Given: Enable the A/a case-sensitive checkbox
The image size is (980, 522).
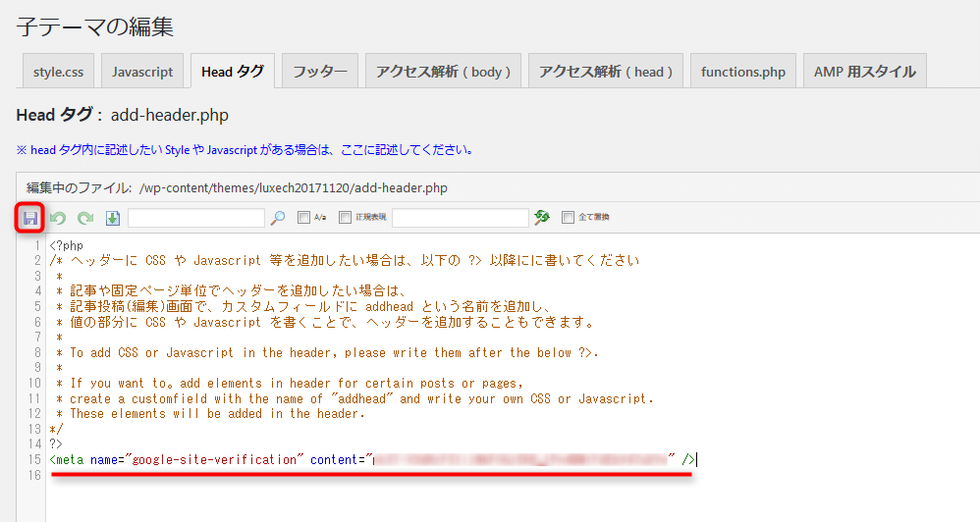Looking at the screenshot, I should point(304,218).
